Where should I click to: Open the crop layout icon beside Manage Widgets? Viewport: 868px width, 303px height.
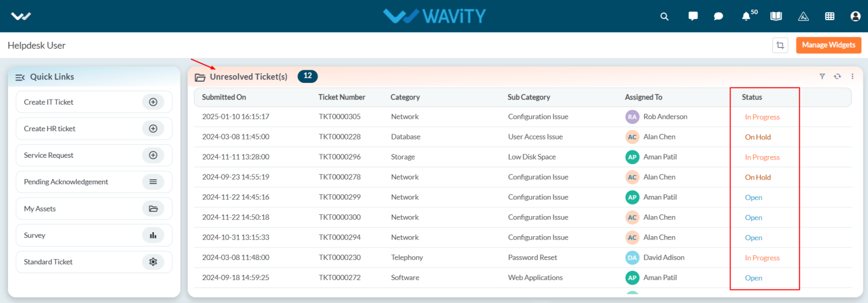(780, 45)
